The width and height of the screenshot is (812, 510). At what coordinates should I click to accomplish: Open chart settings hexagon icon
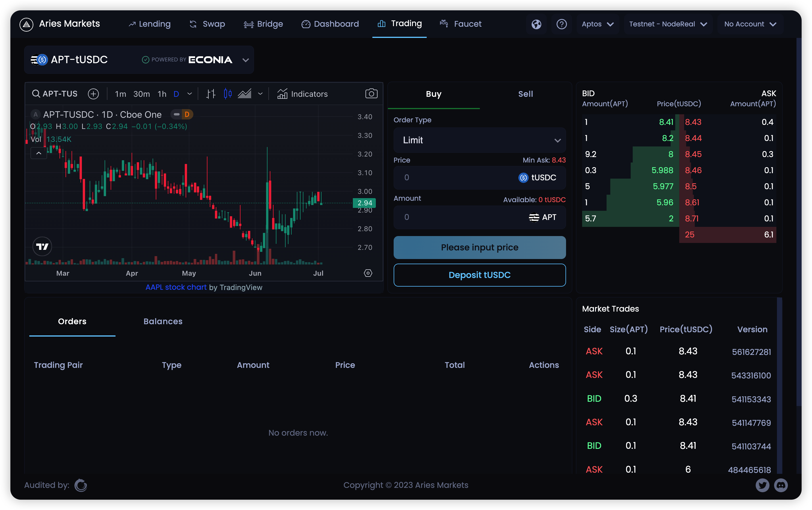[368, 273]
